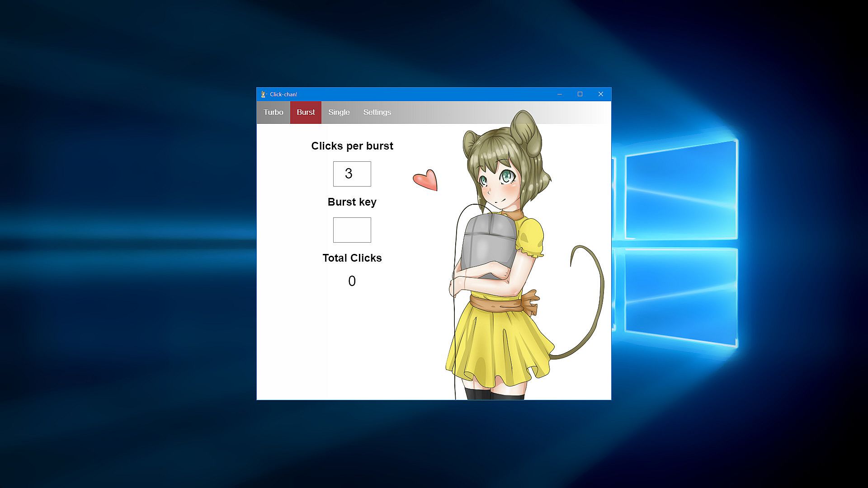This screenshot has height=488, width=868.
Task: Maximize the Click-chan window
Action: click(x=580, y=94)
